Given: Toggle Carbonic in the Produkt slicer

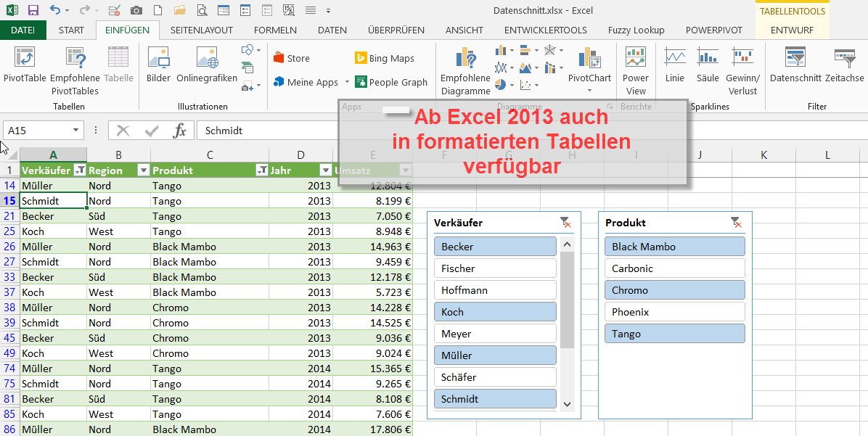Looking at the screenshot, I should click(674, 268).
